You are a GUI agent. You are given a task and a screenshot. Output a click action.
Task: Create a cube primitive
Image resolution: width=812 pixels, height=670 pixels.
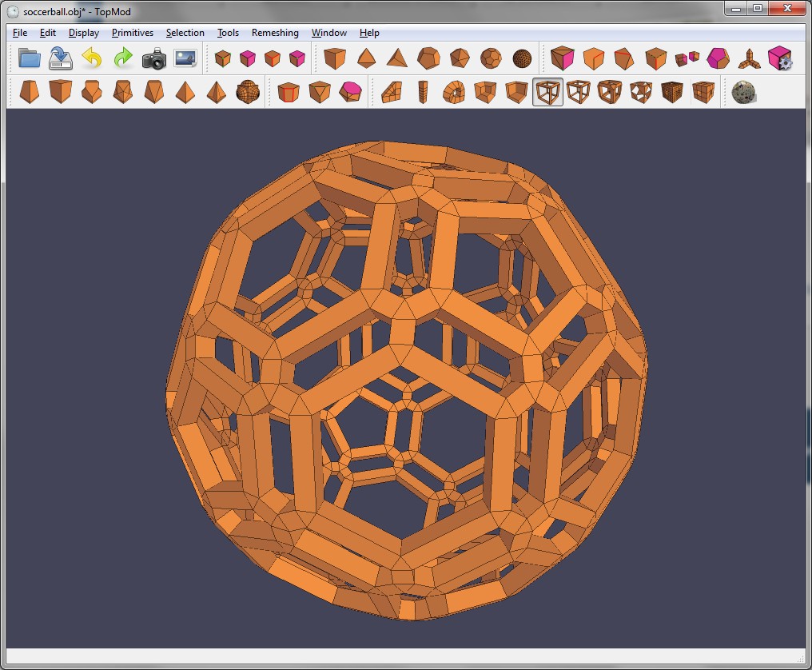[x=335, y=58]
